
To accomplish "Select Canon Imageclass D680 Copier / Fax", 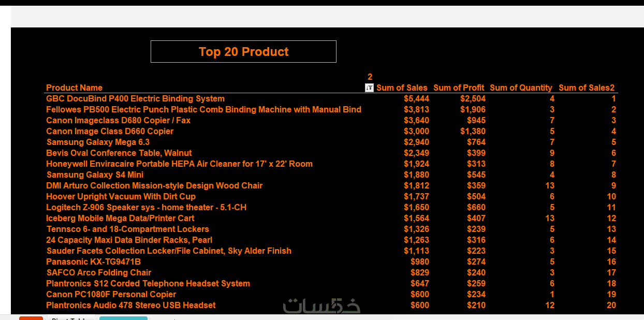I will point(118,121).
